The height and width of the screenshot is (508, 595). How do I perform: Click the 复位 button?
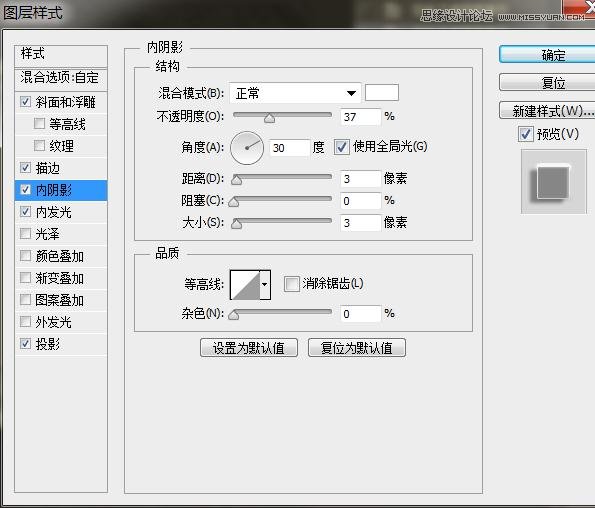coord(547,82)
